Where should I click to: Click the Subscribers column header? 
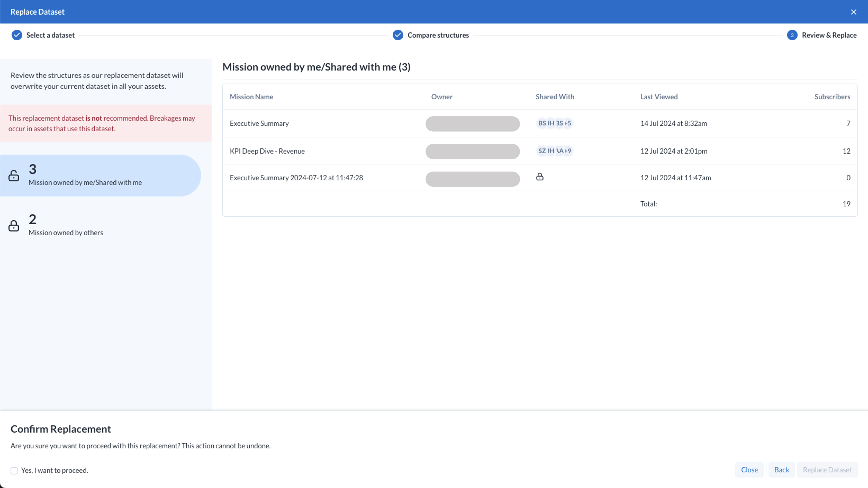(x=832, y=97)
